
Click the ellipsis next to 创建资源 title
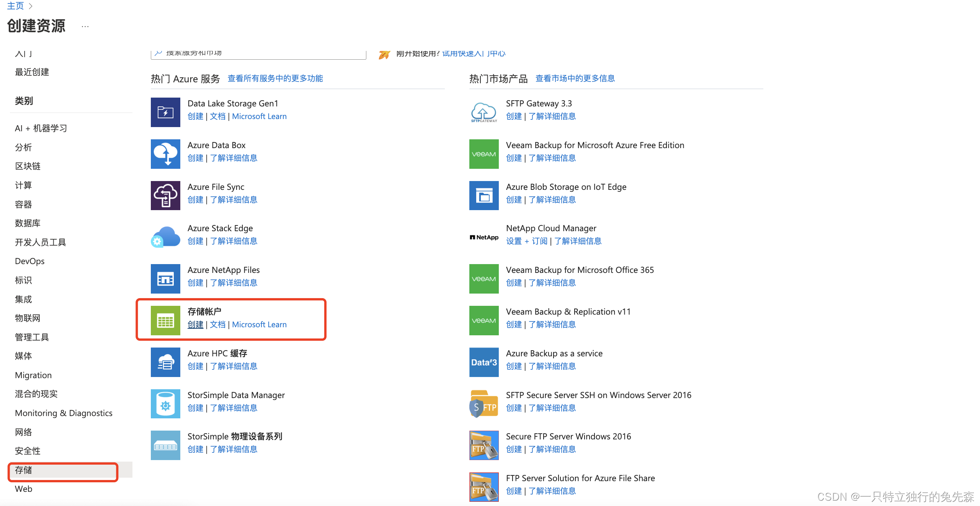(85, 26)
